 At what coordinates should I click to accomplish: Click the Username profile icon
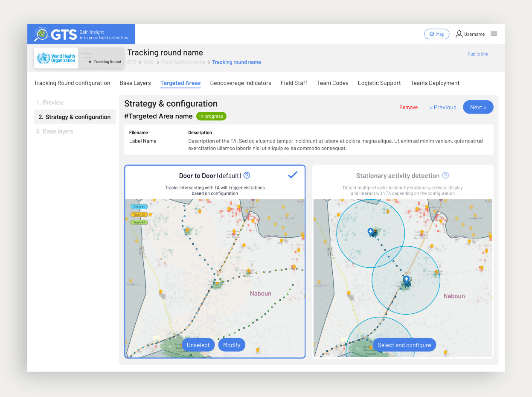[x=459, y=34]
